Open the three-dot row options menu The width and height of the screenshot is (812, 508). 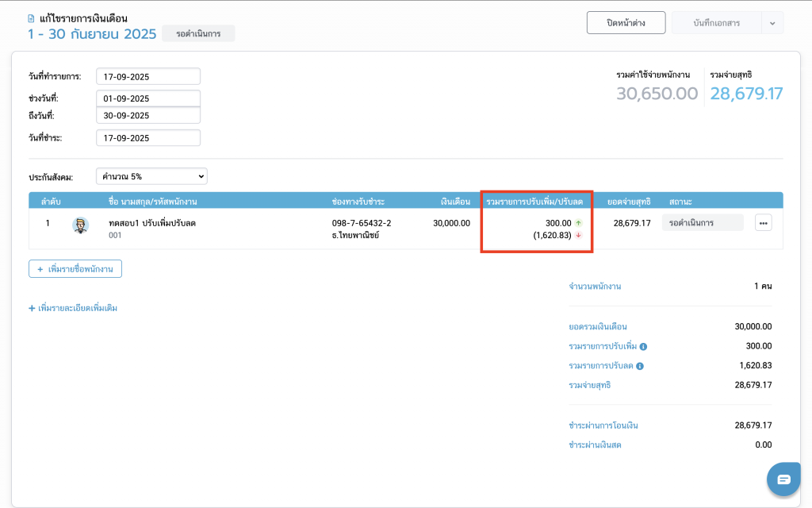tap(763, 224)
